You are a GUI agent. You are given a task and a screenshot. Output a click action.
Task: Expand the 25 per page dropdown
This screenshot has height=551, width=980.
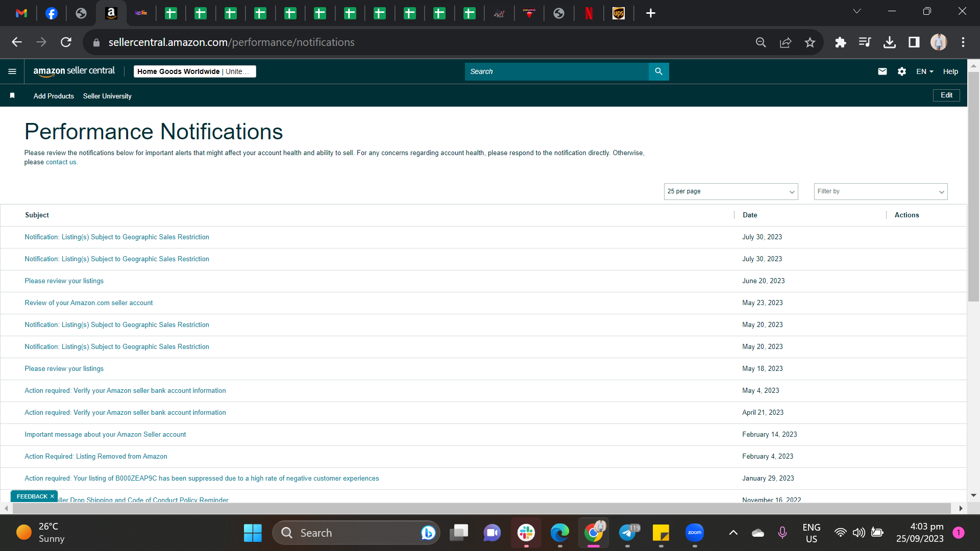(x=731, y=191)
